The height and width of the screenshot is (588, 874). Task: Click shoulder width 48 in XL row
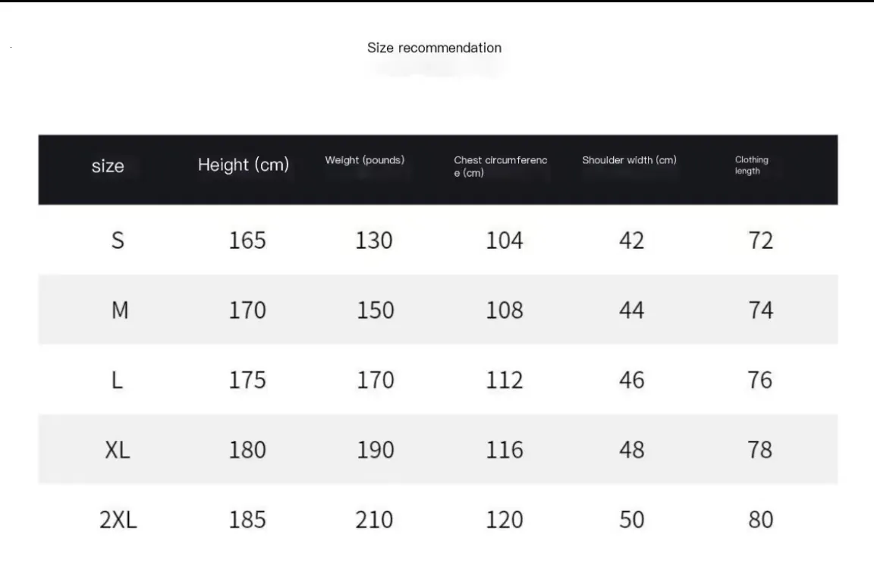[631, 451]
